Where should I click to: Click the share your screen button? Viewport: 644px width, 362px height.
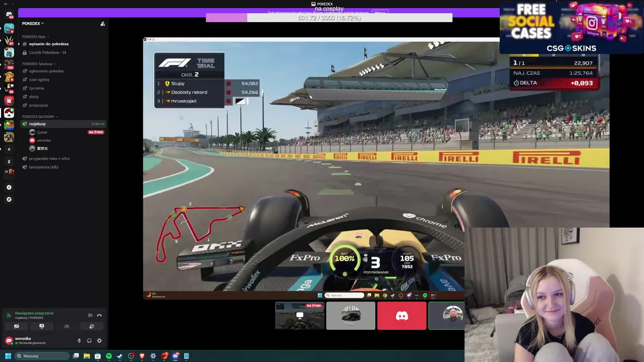[x=41, y=326]
